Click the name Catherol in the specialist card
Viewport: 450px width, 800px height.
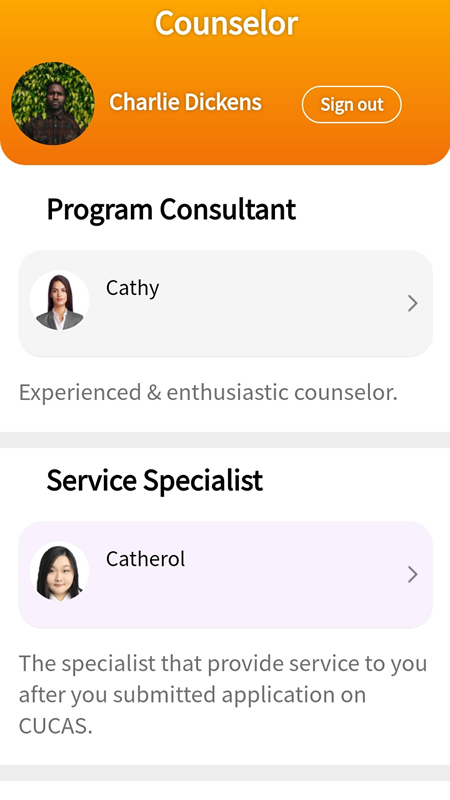tap(145, 559)
